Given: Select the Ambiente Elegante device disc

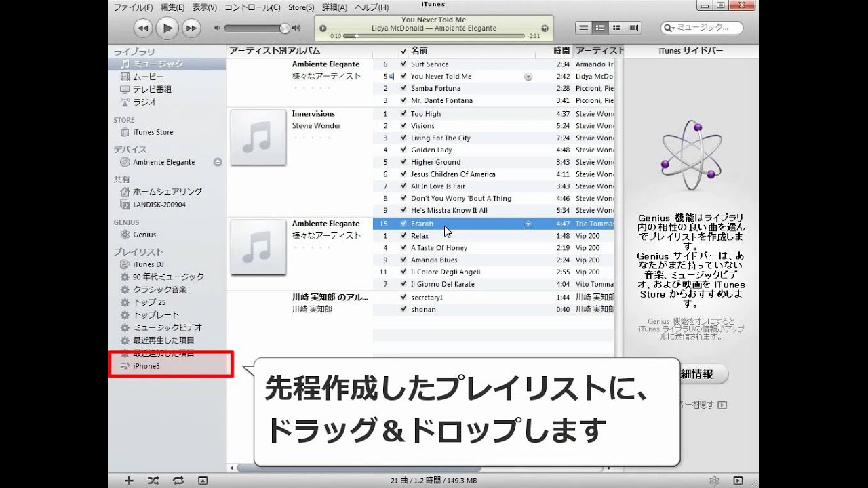Looking at the screenshot, I should tap(164, 162).
